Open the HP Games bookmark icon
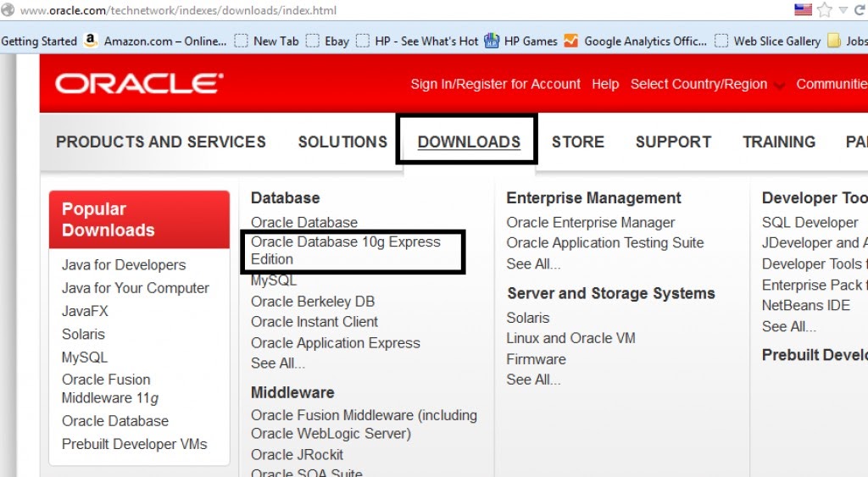The image size is (868, 477). click(492, 41)
